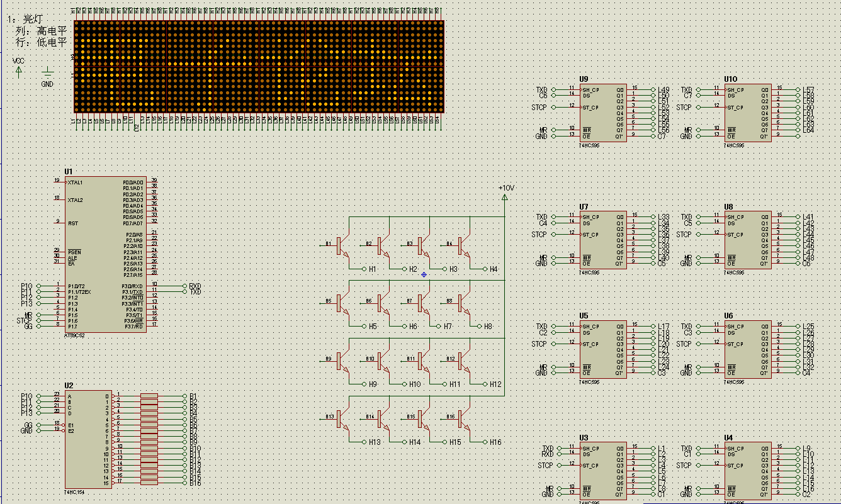Select the U4 74HC595 chip body
This screenshot has width=841, height=504.
[748, 472]
